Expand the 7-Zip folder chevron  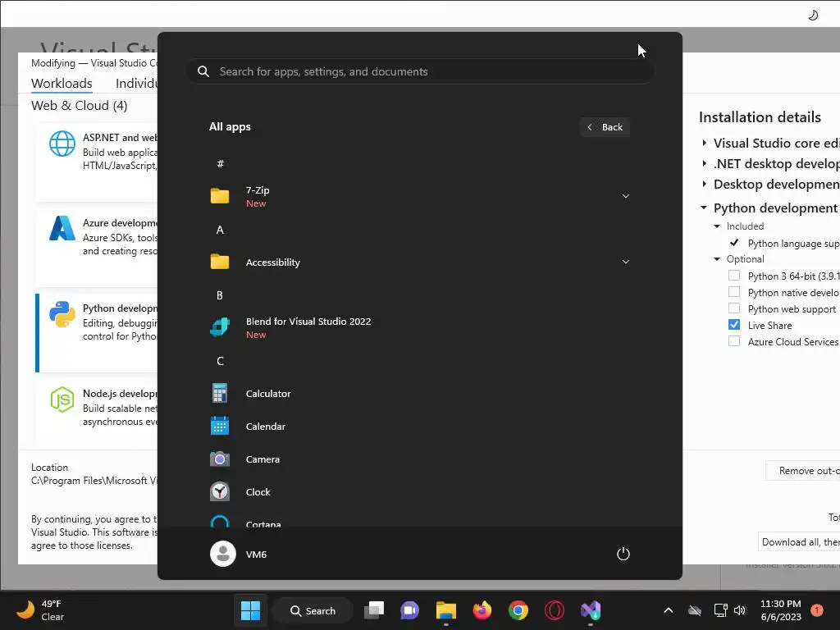(x=625, y=196)
